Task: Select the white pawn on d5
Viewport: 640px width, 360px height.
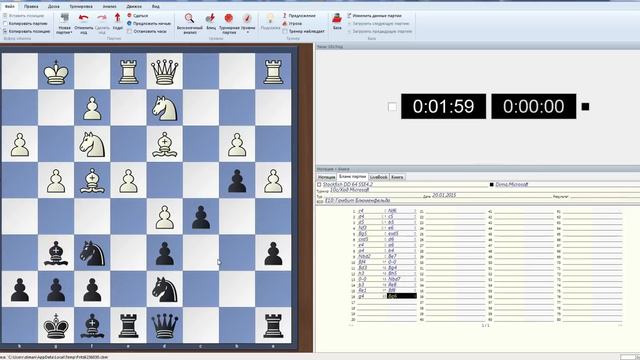Action: coord(164,216)
